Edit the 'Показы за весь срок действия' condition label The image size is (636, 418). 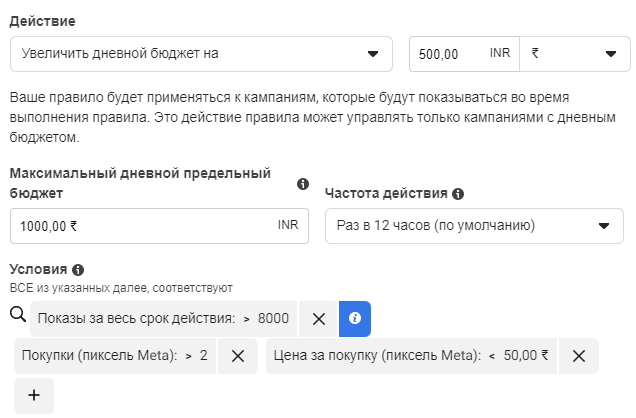136,319
